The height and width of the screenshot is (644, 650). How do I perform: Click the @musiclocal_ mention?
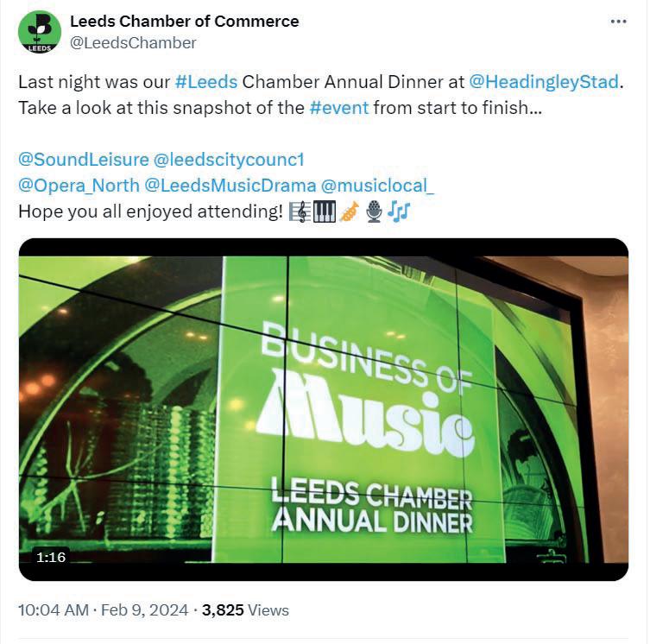[x=378, y=186]
